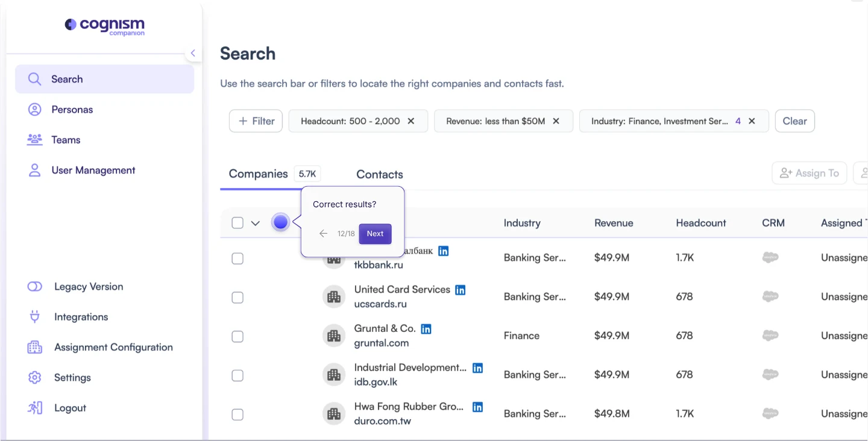Toggle the Legacy Version switch
This screenshot has height=441, width=868.
pyautogui.click(x=35, y=287)
